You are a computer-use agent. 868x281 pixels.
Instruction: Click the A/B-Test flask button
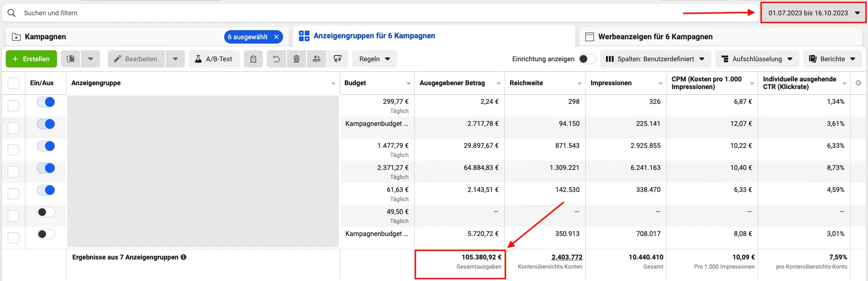[x=214, y=59]
